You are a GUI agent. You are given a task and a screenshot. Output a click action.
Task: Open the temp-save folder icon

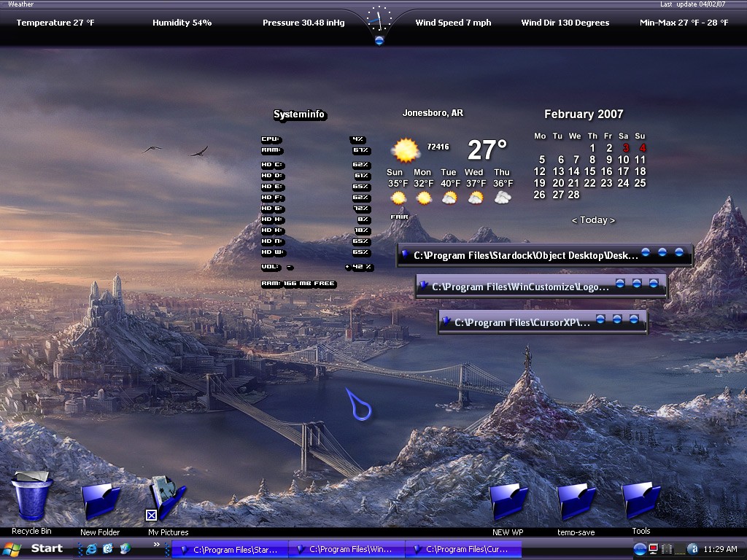(x=576, y=502)
